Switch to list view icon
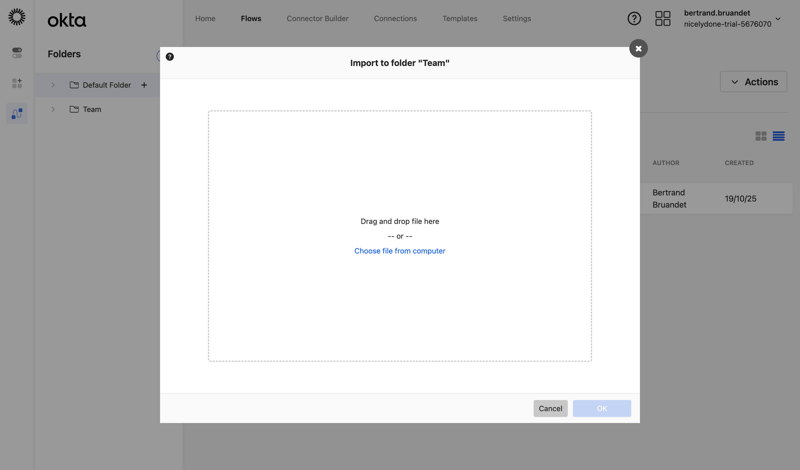Screen dimensions: 800x470 779,136
